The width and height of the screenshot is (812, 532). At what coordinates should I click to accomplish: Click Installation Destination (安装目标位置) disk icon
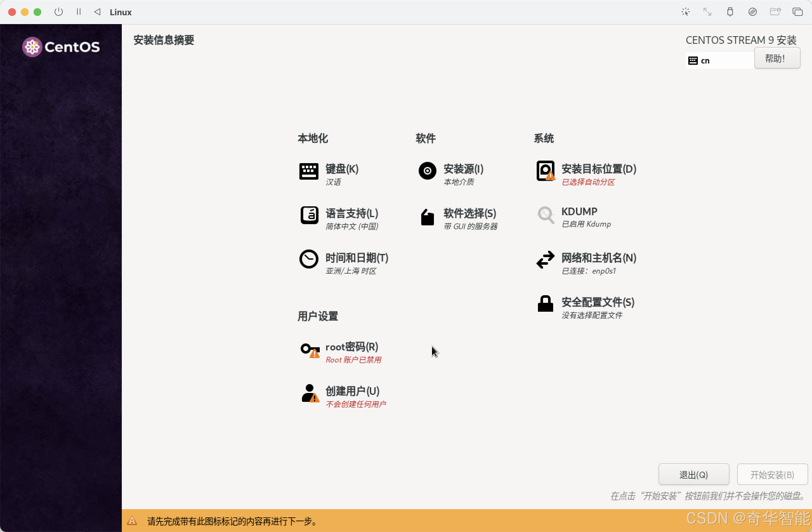pyautogui.click(x=545, y=170)
